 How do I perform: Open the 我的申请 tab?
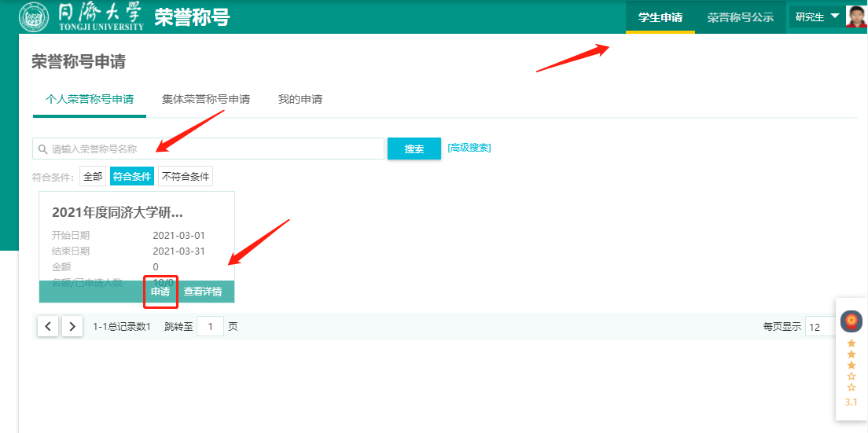point(300,100)
